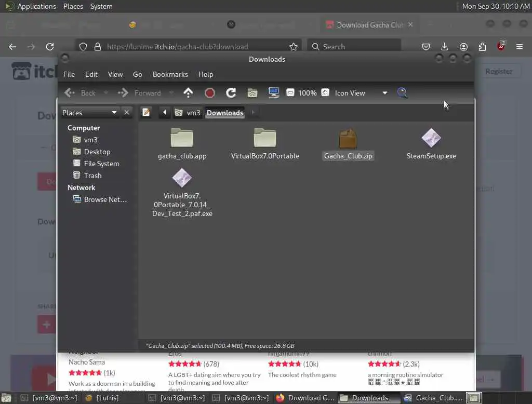532x404 pixels.
Task: Open the Firefox extensions puzzle icon
Action: click(482, 47)
